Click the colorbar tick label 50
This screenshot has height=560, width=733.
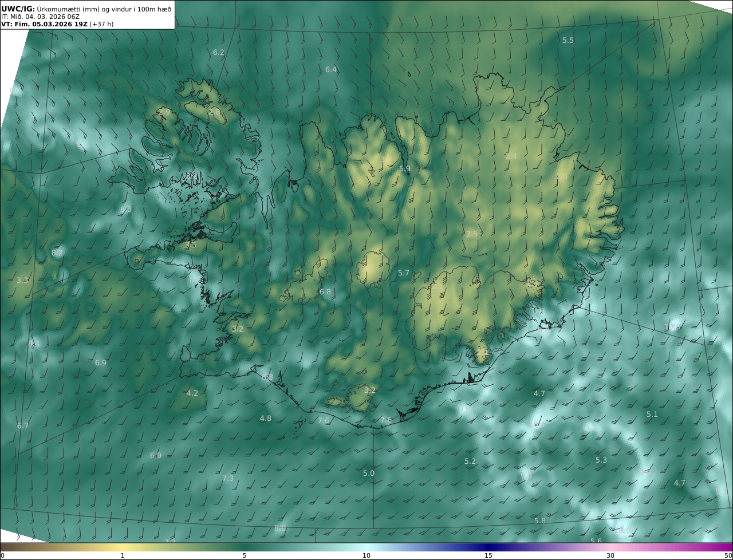728,555
